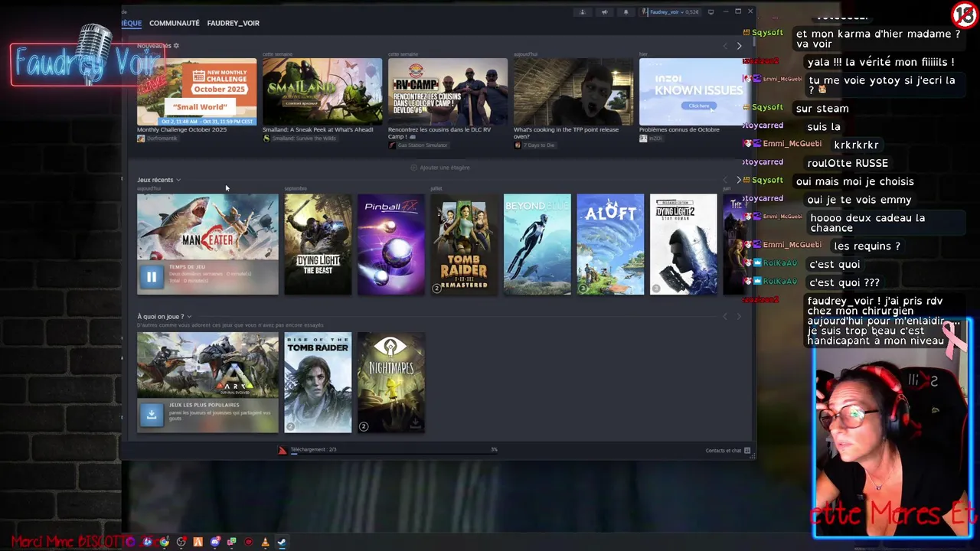Click the Contacts et chat icon
Image resolution: width=980 pixels, height=551 pixels.
[x=747, y=450]
